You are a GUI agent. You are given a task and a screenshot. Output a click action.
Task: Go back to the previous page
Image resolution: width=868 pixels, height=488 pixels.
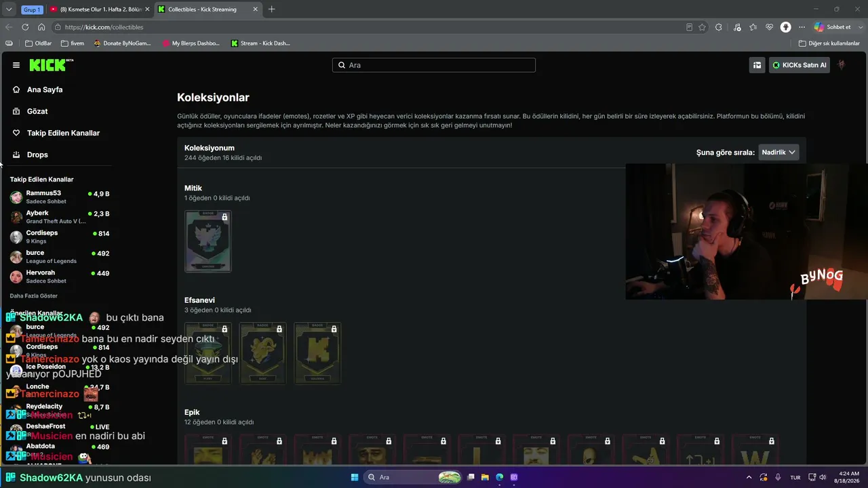(x=9, y=27)
